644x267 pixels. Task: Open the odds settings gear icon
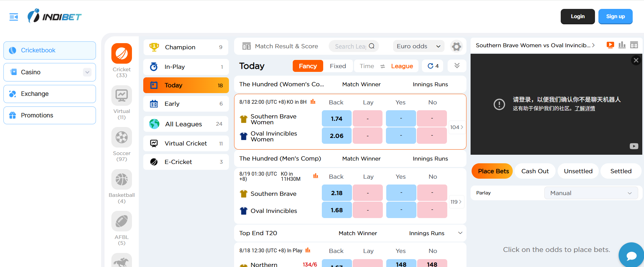[456, 46]
